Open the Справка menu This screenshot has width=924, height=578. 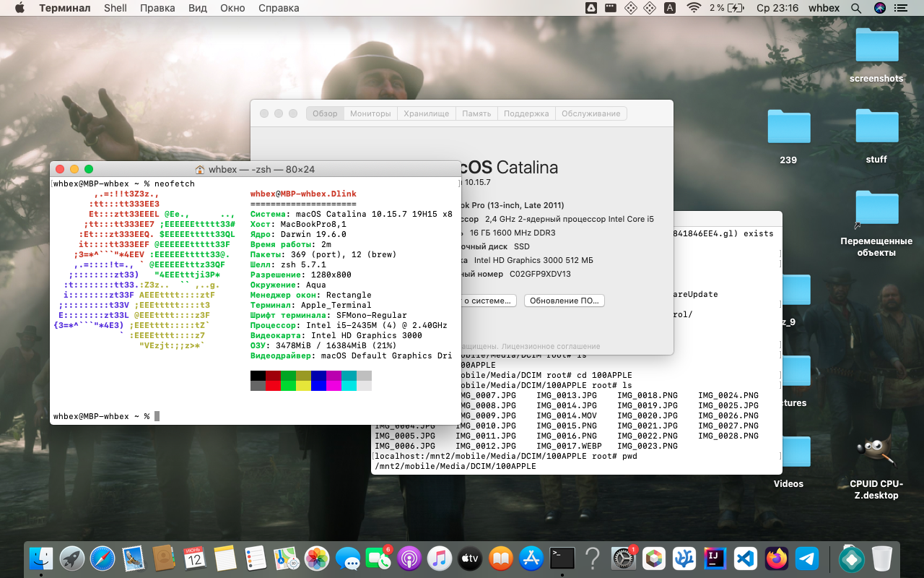tap(279, 8)
